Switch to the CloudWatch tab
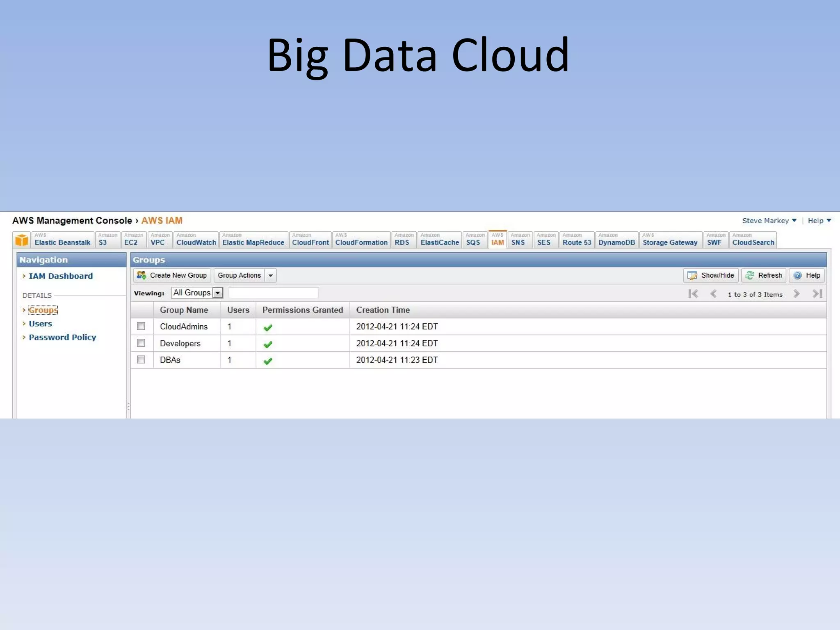 point(196,240)
